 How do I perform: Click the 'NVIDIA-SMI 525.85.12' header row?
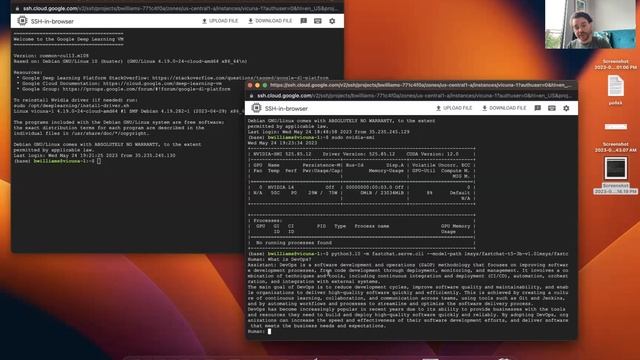coord(361,154)
